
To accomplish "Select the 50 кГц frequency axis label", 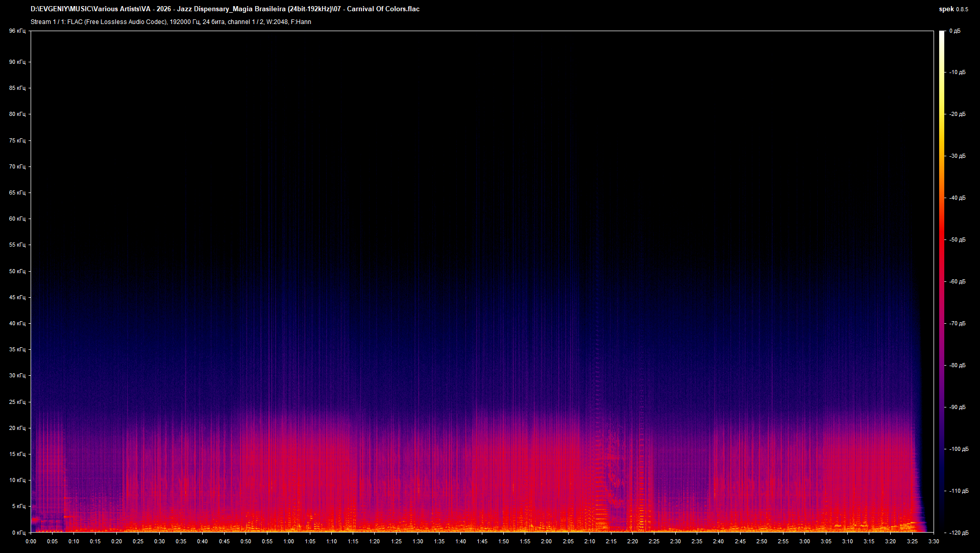I will click(x=18, y=271).
